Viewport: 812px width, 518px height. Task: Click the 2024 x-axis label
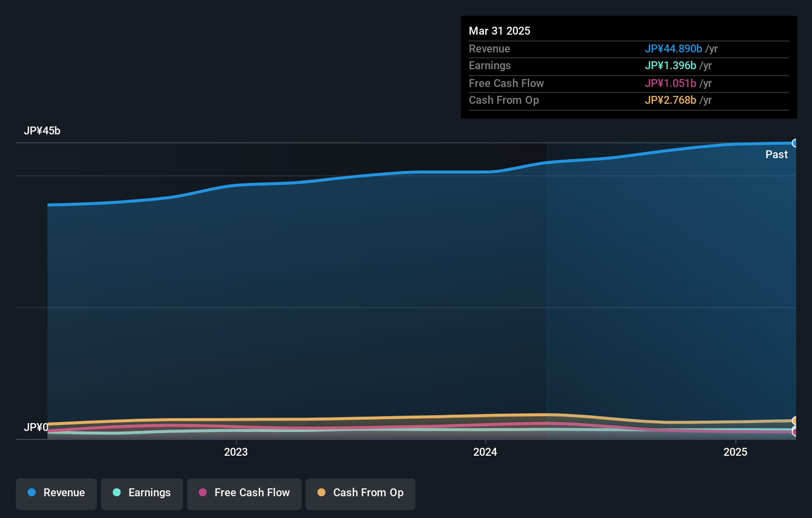tap(485, 452)
